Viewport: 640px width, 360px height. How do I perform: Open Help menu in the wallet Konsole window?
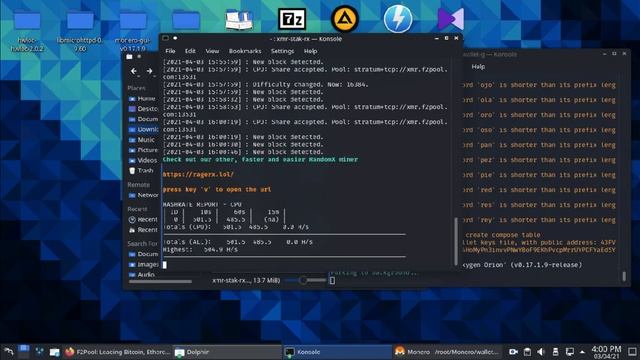(478, 67)
